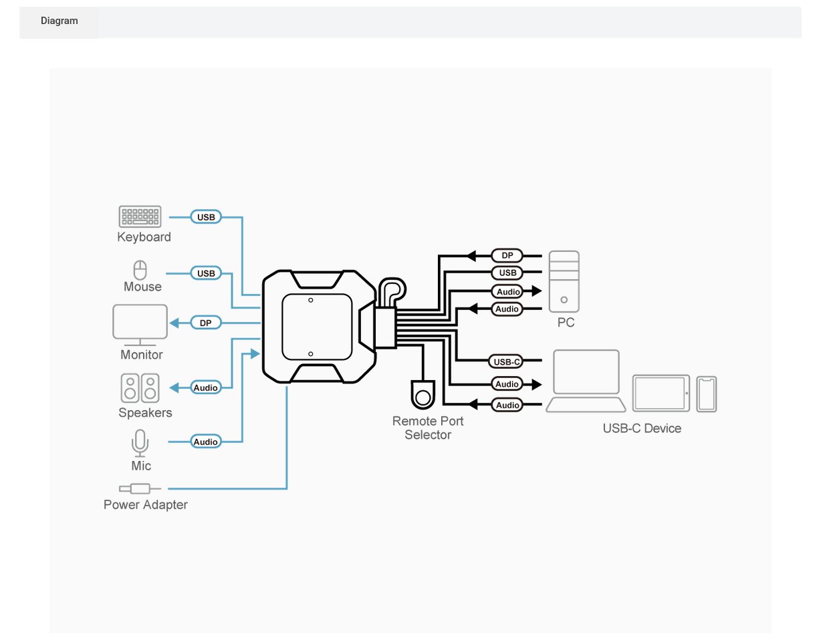Select the Audio tag on the mic line

205,442
